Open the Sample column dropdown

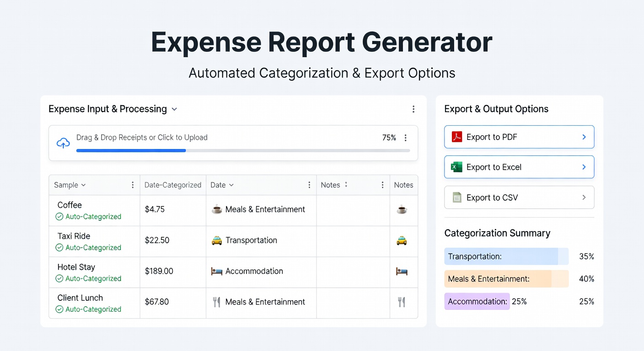(83, 185)
